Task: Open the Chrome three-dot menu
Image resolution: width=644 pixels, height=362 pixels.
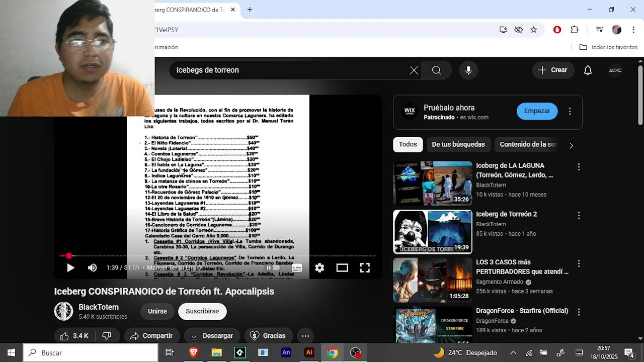Action: pos(632,30)
